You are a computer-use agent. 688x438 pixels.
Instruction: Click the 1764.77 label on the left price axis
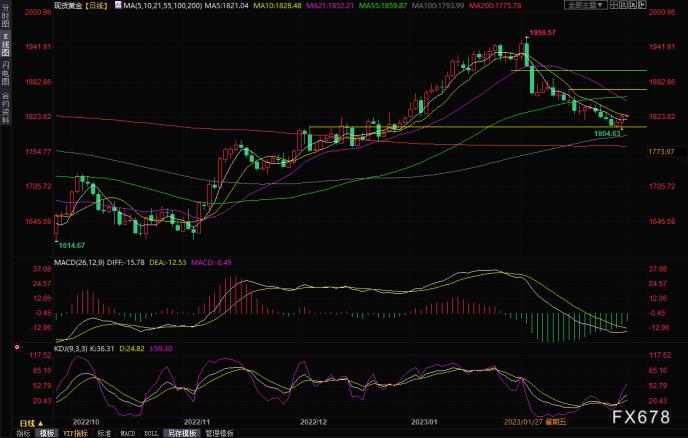38,152
